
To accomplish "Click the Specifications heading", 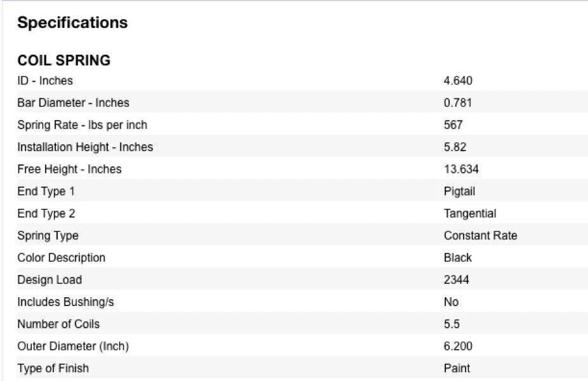I will tap(72, 23).
